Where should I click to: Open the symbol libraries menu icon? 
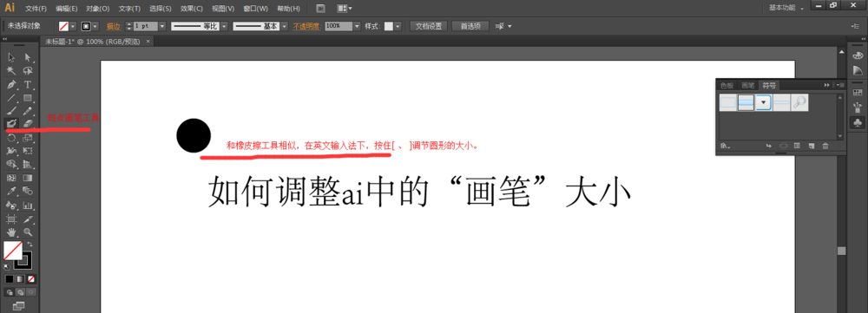click(x=725, y=146)
